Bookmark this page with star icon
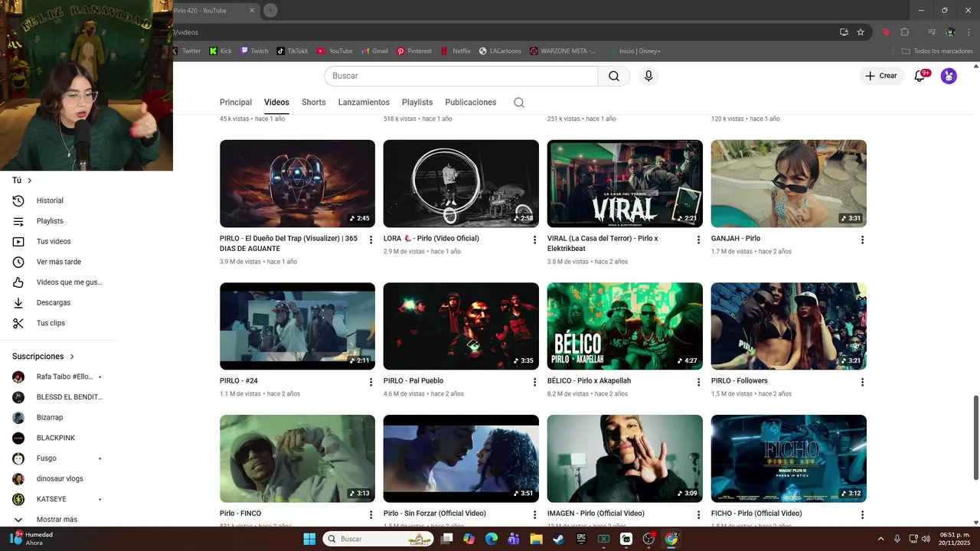Viewport: 980px width, 551px height. 861,32
